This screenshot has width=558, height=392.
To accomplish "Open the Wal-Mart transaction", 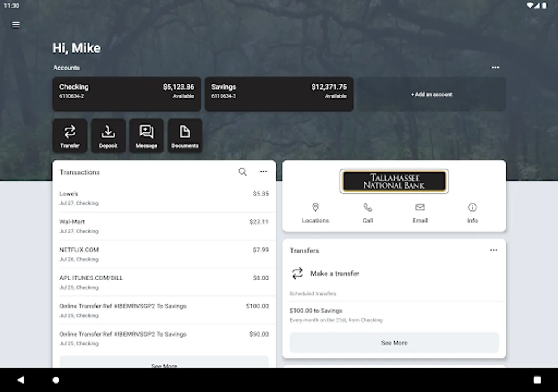I will tap(164, 226).
